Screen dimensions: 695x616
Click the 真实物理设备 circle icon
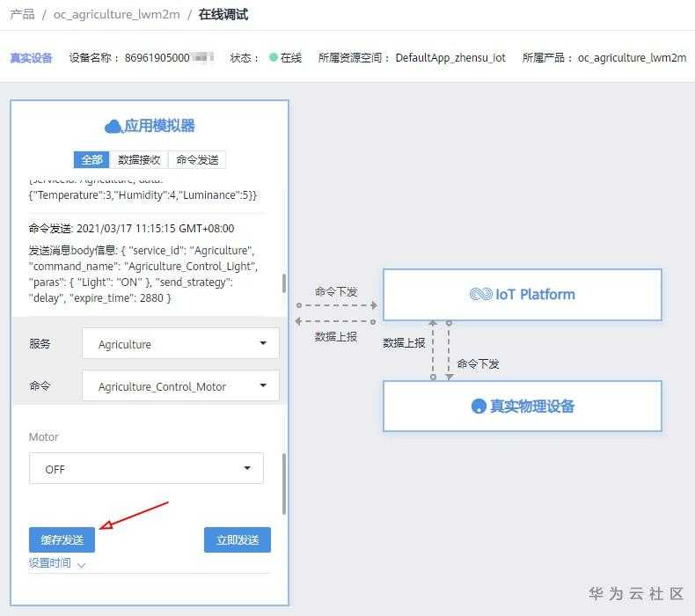coord(479,407)
